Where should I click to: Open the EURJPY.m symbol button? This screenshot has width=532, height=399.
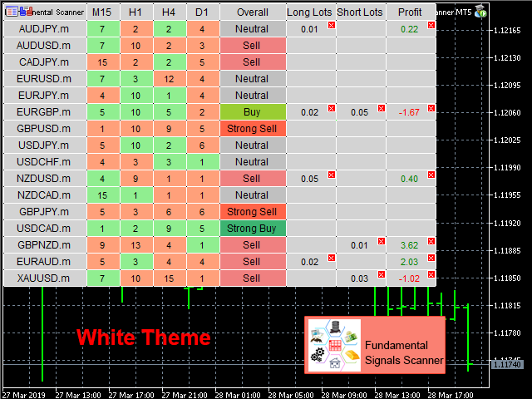[x=45, y=96]
